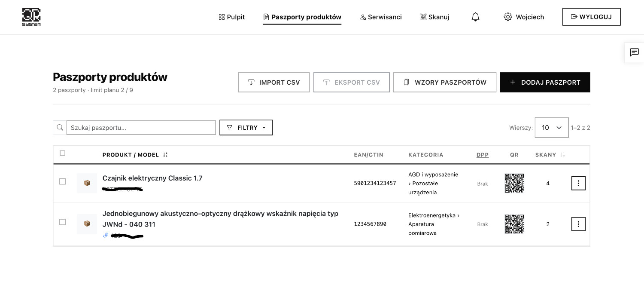The height and width of the screenshot is (288, 644).
Task: Click QR code for Czajnik elektryczny
Action: point(514,184)
